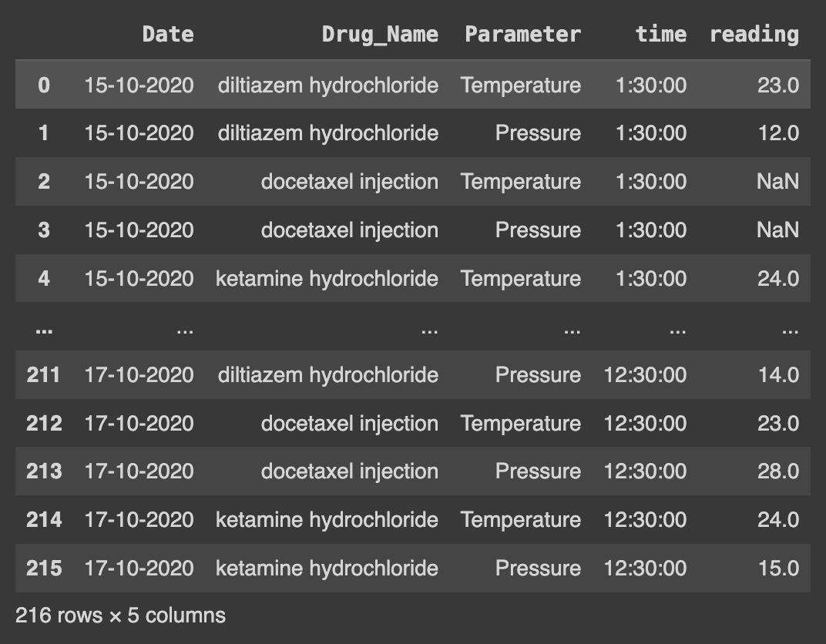
Task: Select the Pressure cell in row 211
Action: (538, 375)
